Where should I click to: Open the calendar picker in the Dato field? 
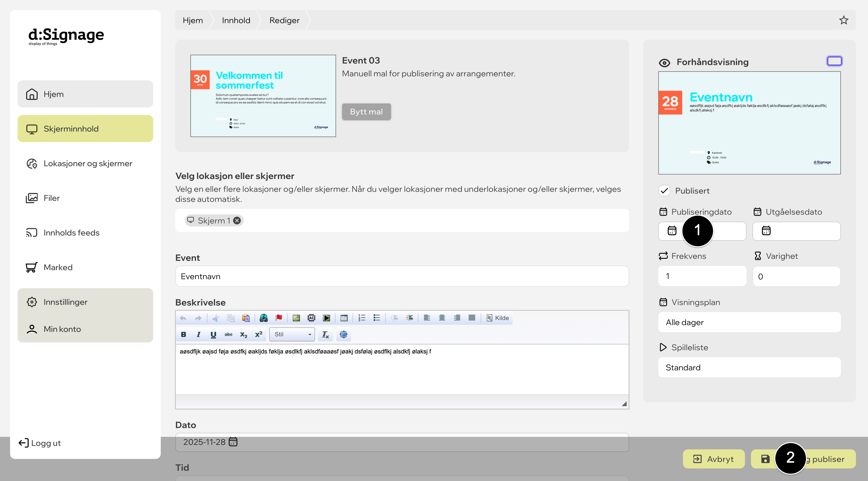click(x=233, y=442)
